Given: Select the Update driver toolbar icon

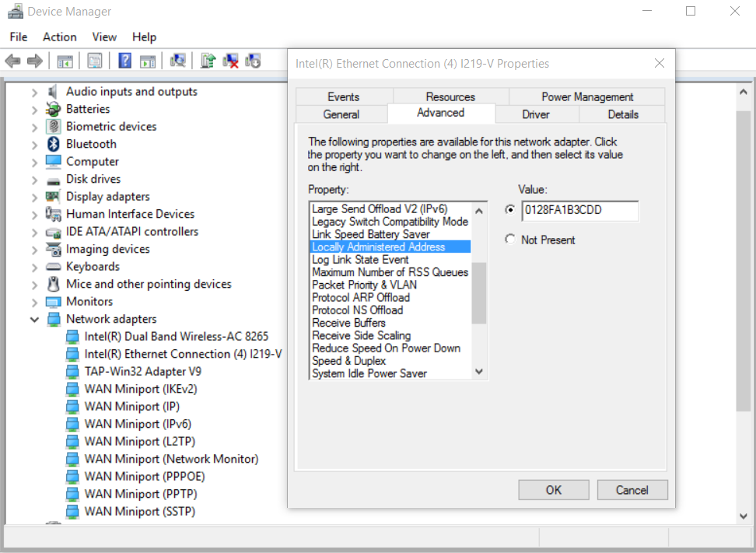Looking at the screenshot, I should tap(208, 60).
